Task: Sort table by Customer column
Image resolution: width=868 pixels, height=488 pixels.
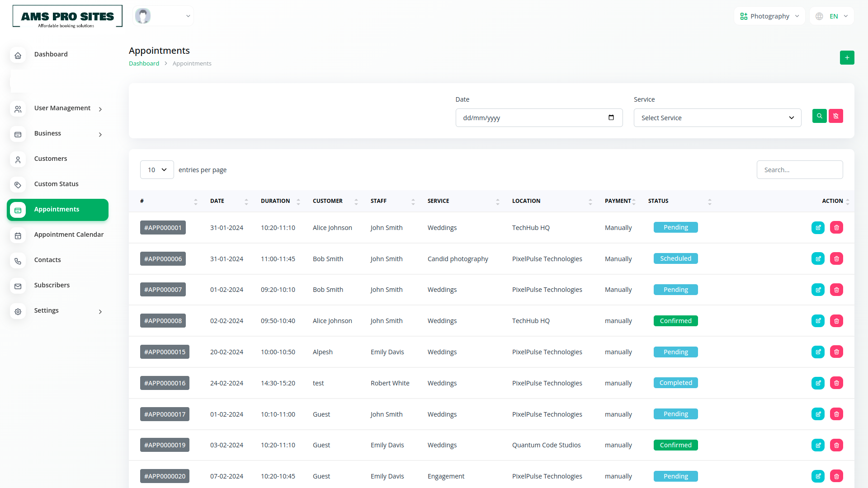Action: point(356,202)
